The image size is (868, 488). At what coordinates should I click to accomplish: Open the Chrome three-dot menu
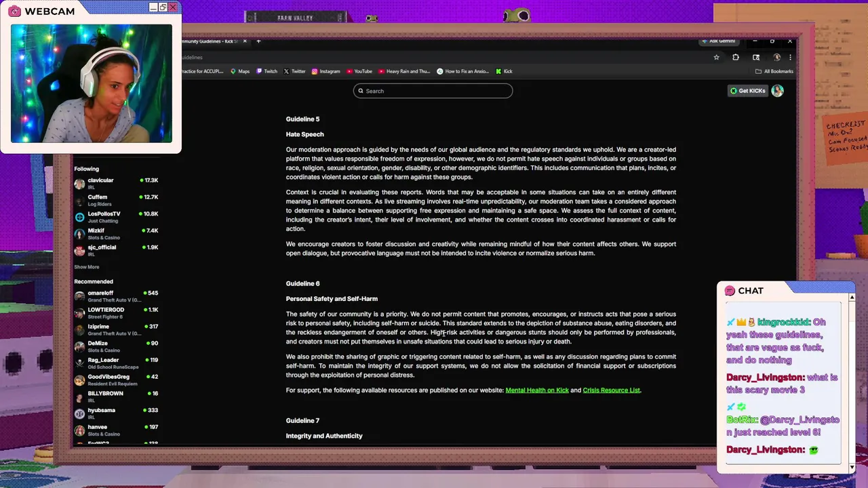tap(790, 58)
